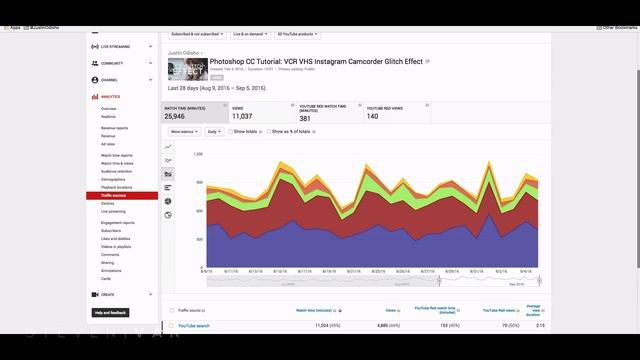Select the bar chart icon
This screenshot has width=640, height=360.
(x=168, y=188)
